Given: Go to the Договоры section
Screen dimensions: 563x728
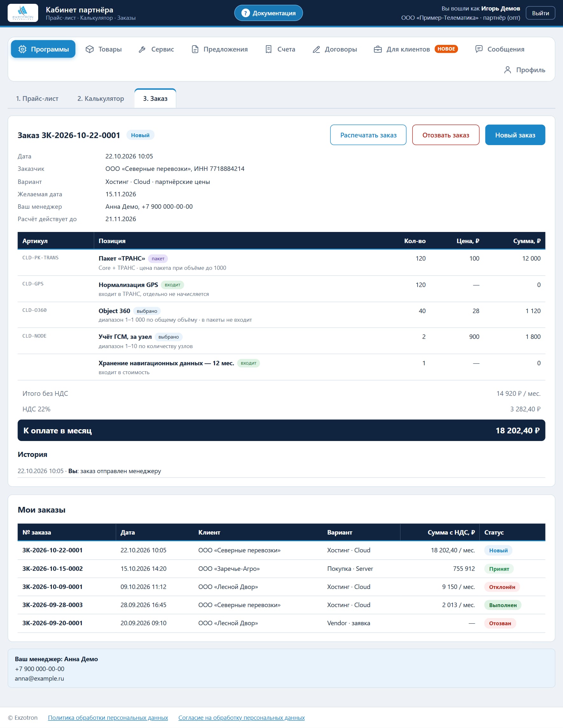Looking at the screenshot, I should [335, 49].
